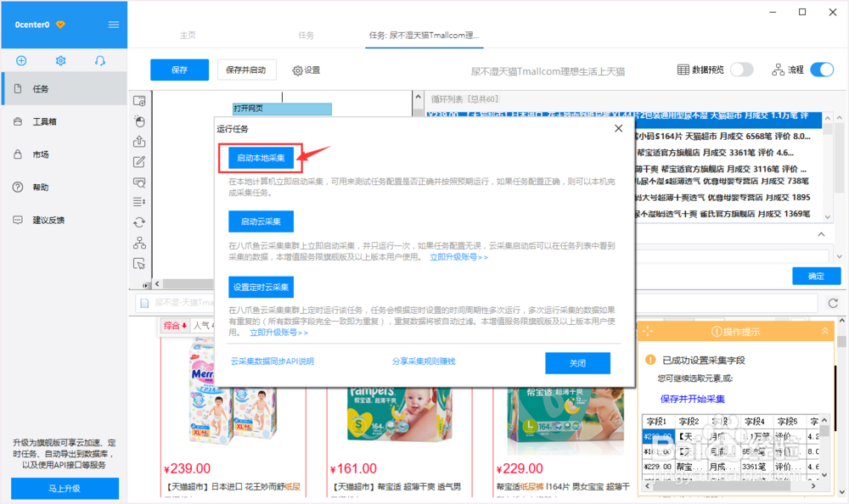Viewport: 849px width, 504px height.
Task: Select the mouse click element tool icon
Action: pyautogui.click(x=139, y=121)
